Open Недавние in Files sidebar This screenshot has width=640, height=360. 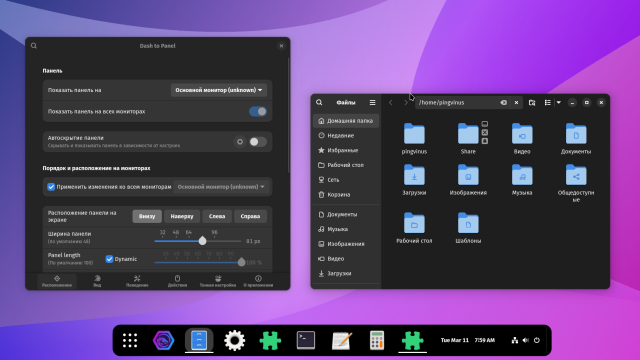pyautogui.click(x=346, y=136)
